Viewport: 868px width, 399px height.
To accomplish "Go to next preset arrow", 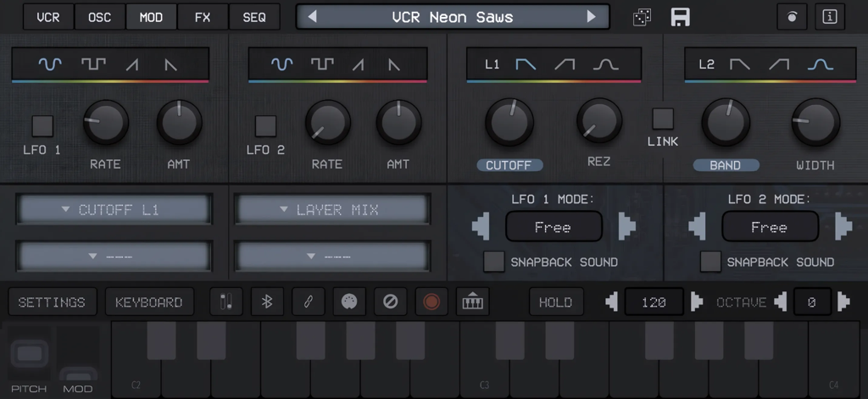I will [x=591, y=17].
